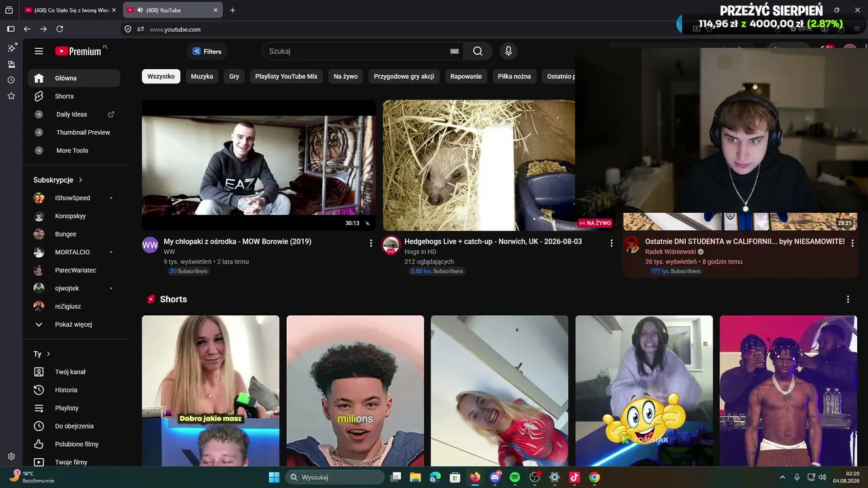Open reZigiusz channel subscription
The height and width of the screenshot is (488, 868).
74,306
